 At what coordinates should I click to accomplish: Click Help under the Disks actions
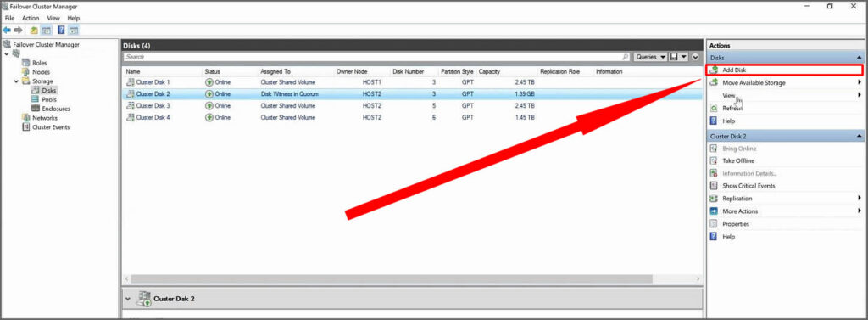click(x=784, y=121)
